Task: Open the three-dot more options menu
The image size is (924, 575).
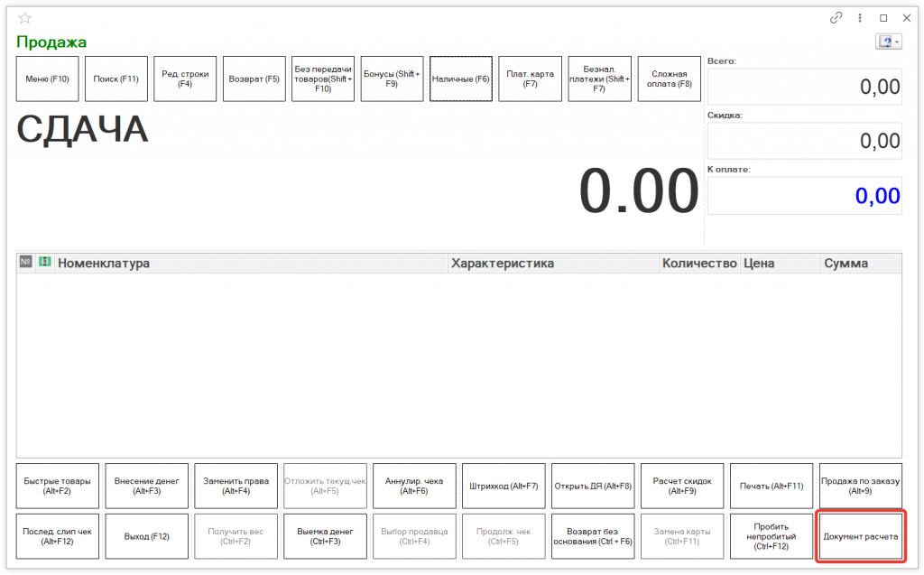Action: pos(860,18)
